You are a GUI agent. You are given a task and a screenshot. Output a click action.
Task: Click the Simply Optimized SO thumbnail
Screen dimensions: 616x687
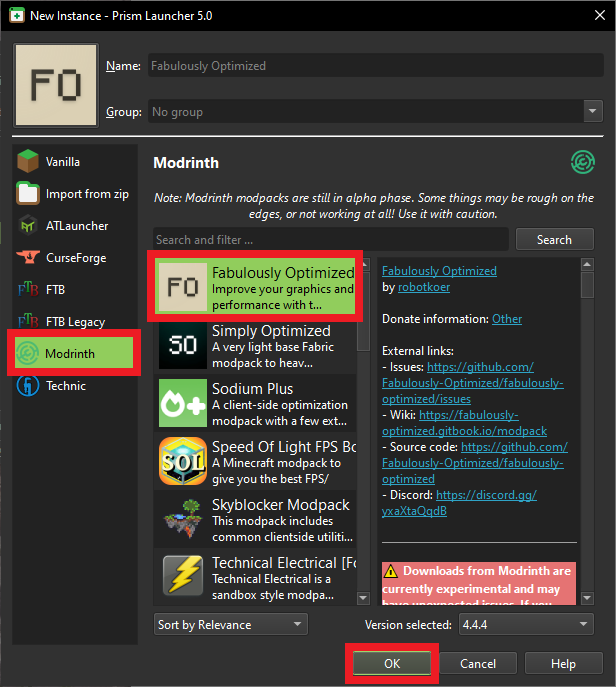click(x=183, y=345)
